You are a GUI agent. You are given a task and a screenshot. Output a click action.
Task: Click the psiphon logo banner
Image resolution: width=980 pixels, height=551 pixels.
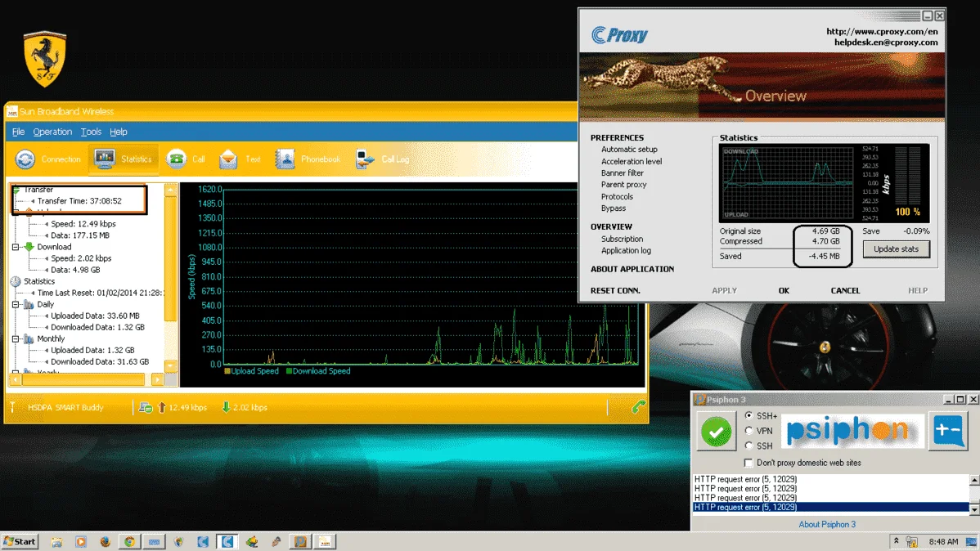point(852,431)
